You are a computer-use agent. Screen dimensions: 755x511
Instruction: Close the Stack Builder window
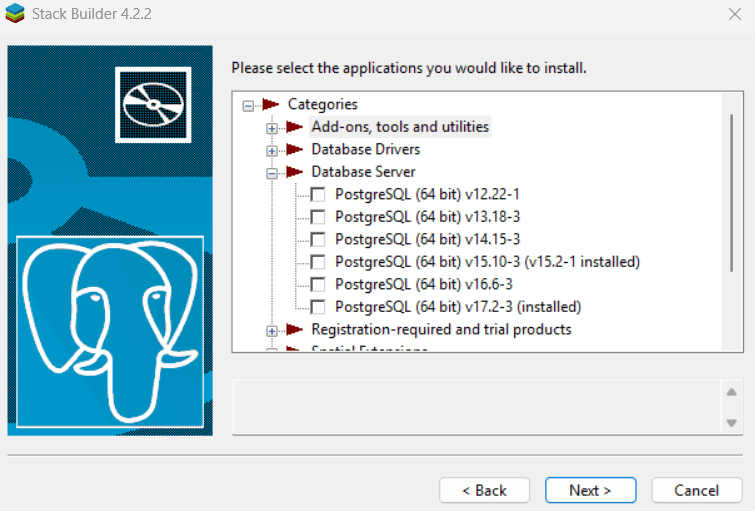click(735, 14)
